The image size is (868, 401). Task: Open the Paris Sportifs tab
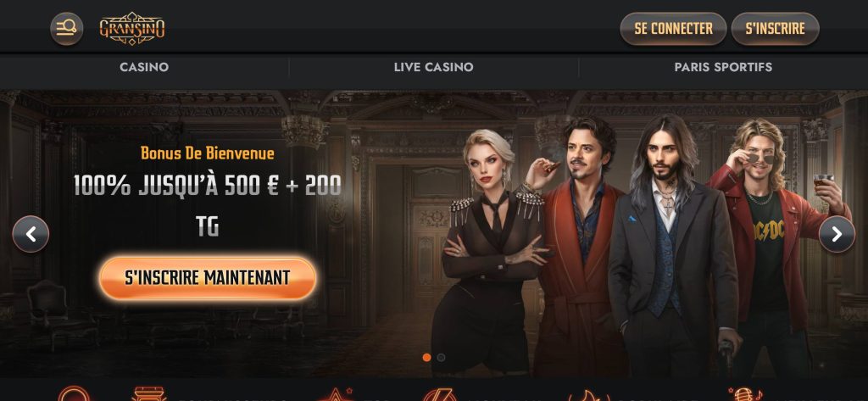click(723, 67)
